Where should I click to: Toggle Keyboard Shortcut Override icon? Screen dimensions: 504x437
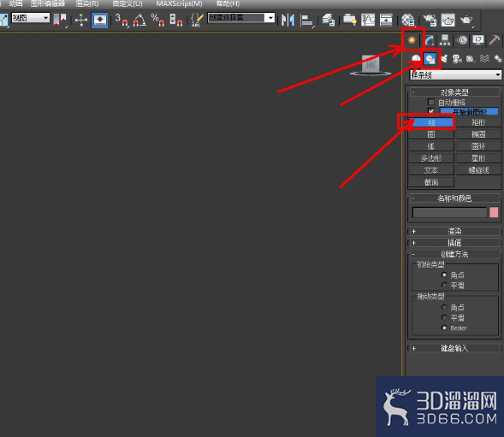pos(99,20)
